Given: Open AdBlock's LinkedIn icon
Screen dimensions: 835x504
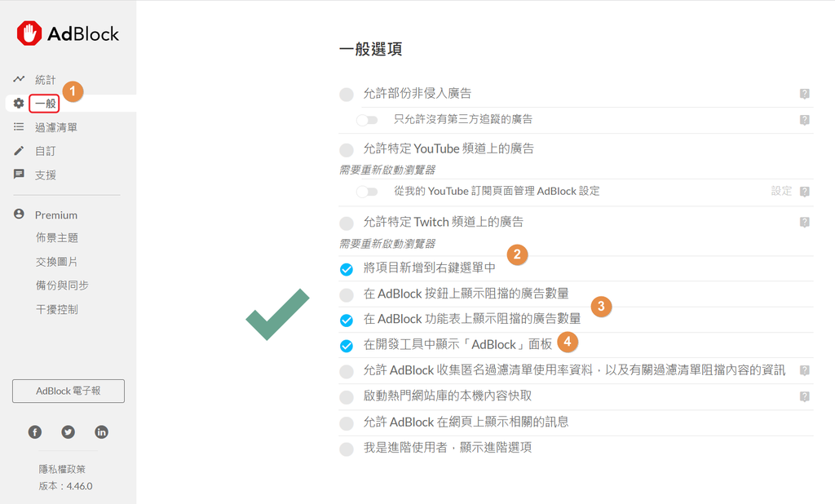Looking at the screenshot, I should tap(101, 432).
